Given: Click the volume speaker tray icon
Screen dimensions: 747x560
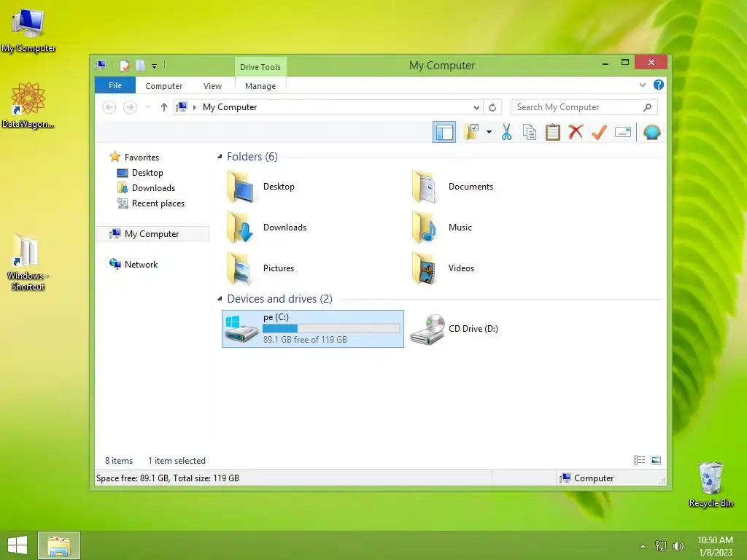Looking at the screenshot, I should tap(678, 545).
